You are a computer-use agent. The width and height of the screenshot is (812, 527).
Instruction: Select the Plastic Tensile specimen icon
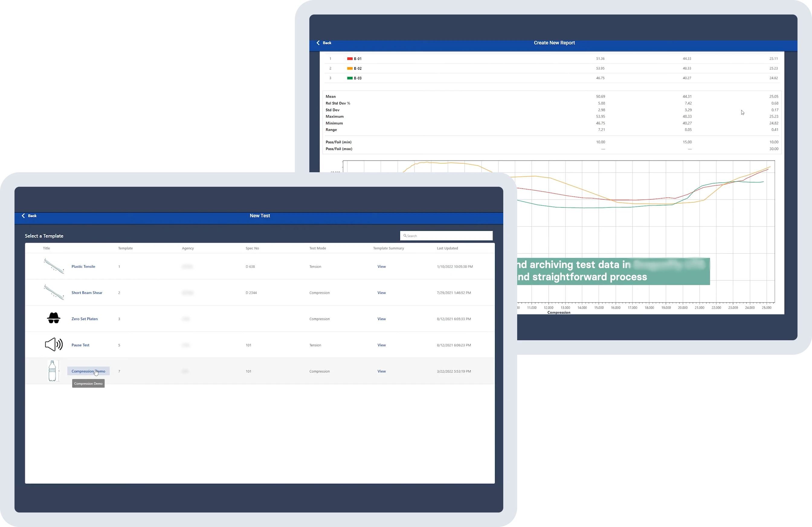coord(53,266)
